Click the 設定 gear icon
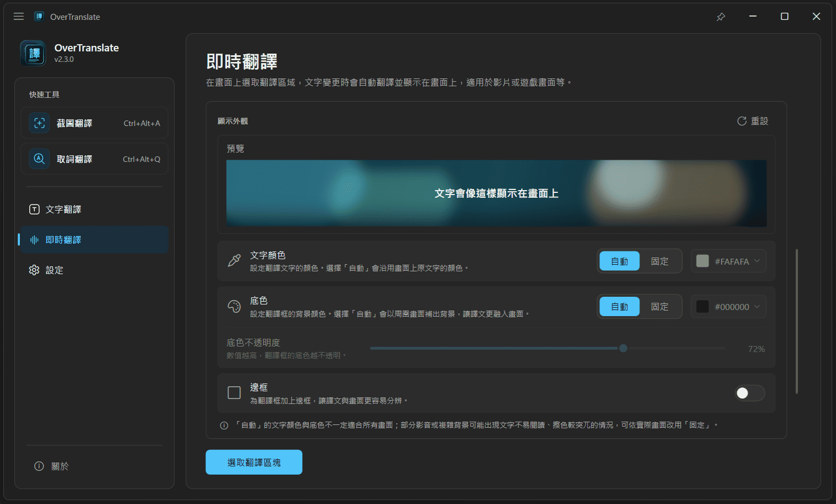This screenshot has height=504, width=836. (34, 270)
